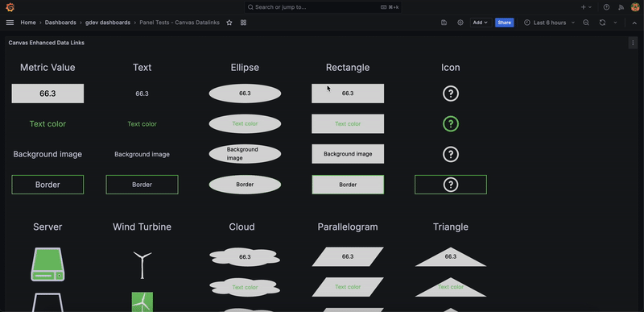Click the Text color item under Text heading
The height and width of the screenshot is (312, 644).
click(142, 123)
